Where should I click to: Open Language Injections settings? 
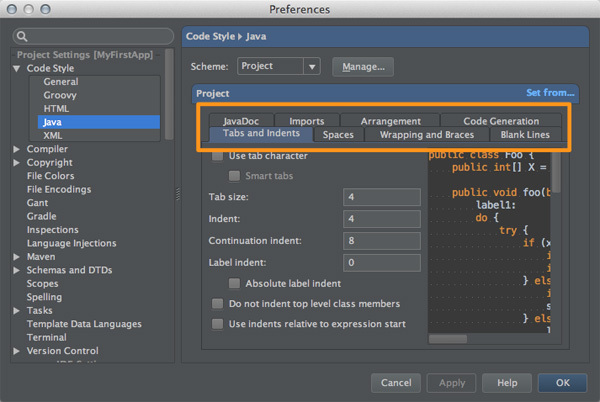tap(71, 243)
